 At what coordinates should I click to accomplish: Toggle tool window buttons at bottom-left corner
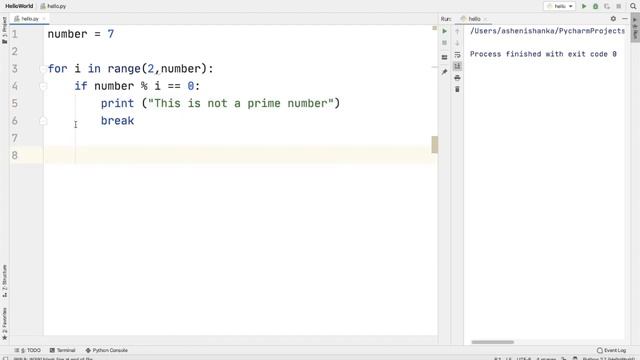[x=5, y=358]
